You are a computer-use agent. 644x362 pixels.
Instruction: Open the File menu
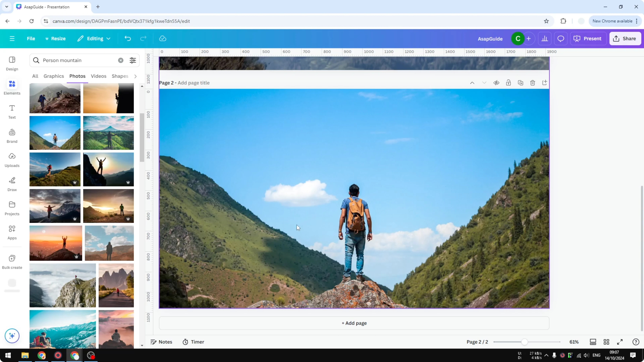31,38
